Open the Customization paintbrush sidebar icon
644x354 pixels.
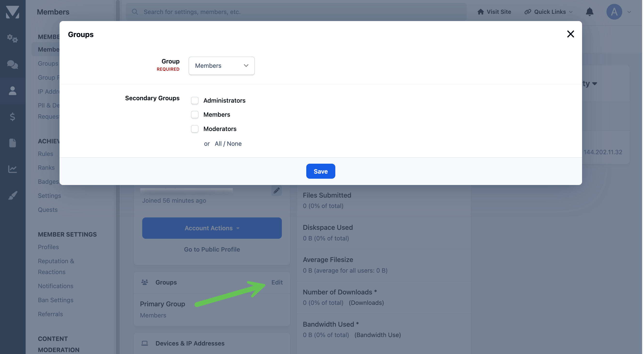click(x=12, y=195)
